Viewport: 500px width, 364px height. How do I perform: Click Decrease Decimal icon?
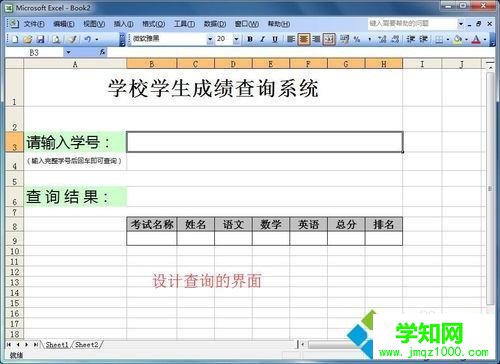(395, 39)
